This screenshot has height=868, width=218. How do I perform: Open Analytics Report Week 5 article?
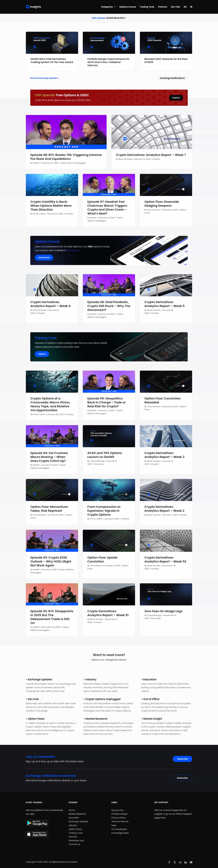click(164, 304)
